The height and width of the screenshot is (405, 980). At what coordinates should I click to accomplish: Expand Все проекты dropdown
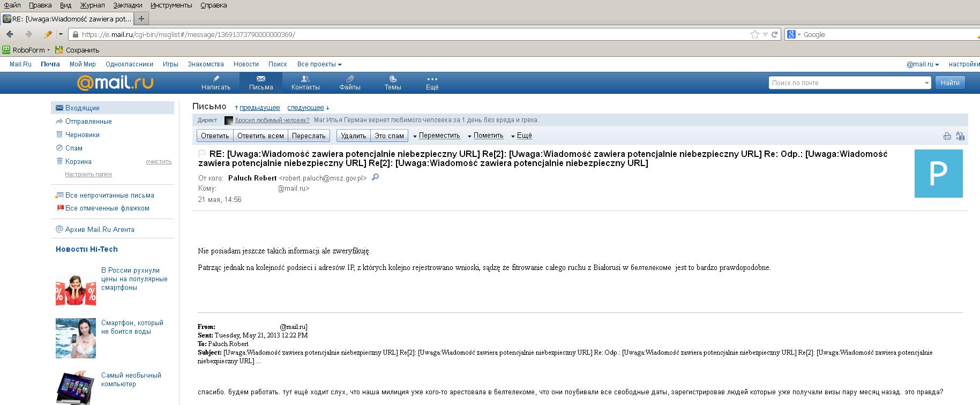point(319,64)
